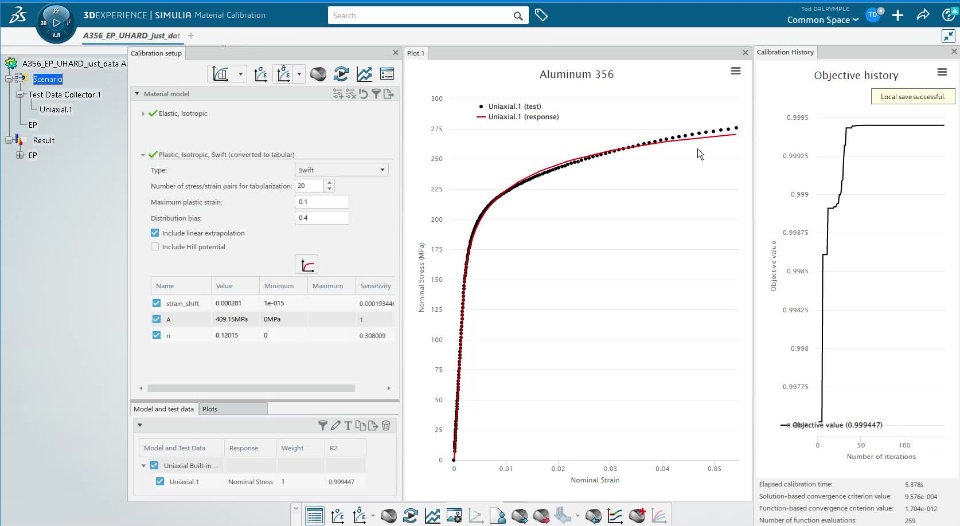Click the parameter table right scroll arrow
Viewport: 960px width, 526px height.
point(388,388)
